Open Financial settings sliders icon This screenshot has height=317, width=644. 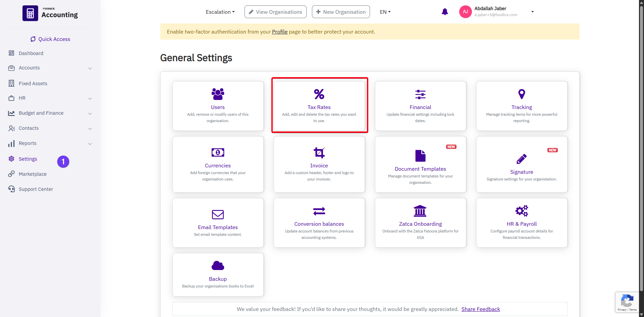[x=420, y=95]
